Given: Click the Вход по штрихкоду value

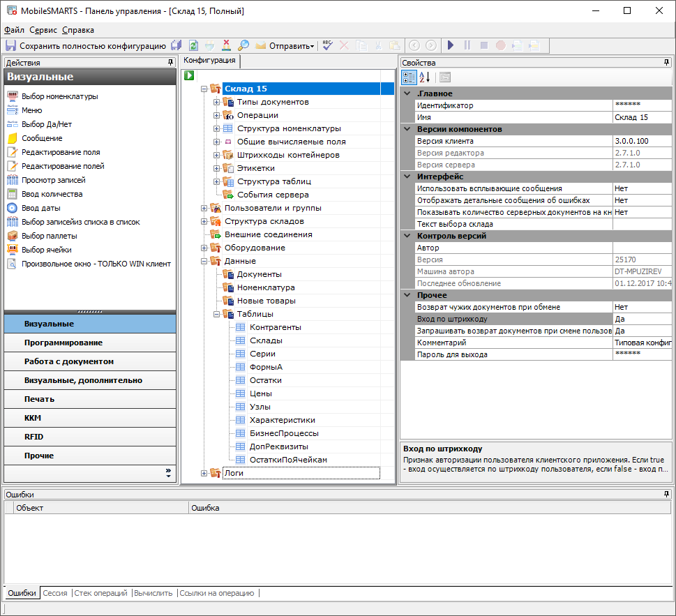Looking at the screenshot, I should [642, 319].
